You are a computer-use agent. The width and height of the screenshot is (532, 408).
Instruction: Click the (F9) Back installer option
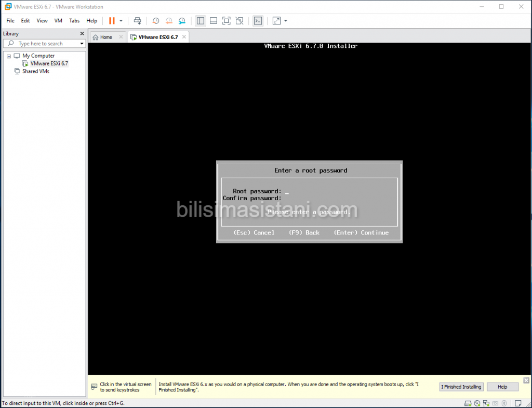point(304,232)
